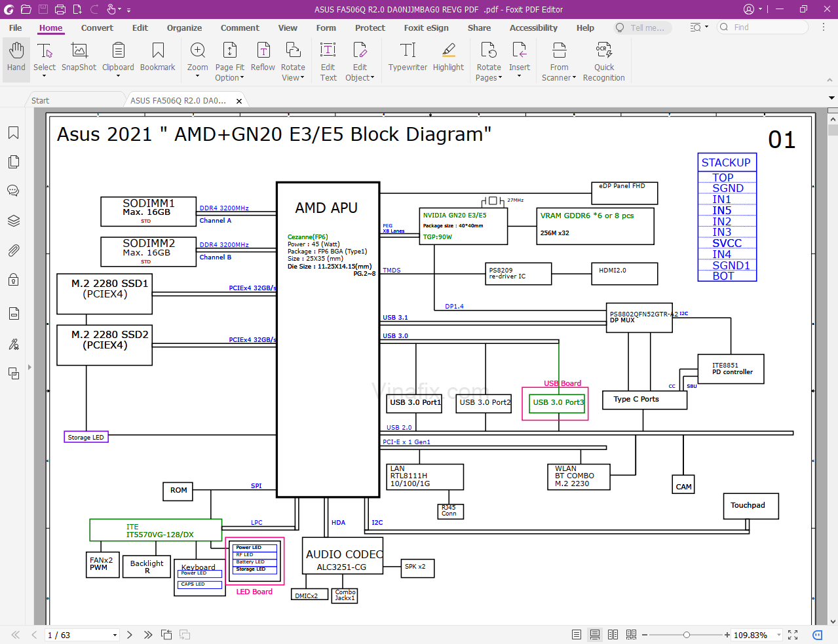Open the account profile menu

[x=753, y=9]
